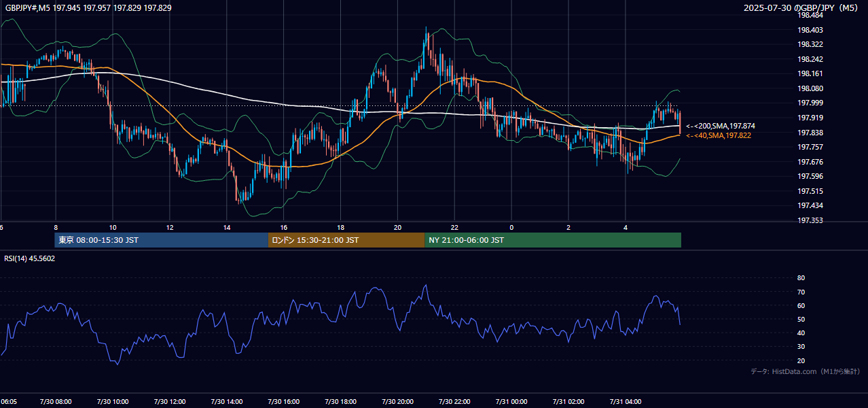Click price axis value 197.515
The image size is (868, 408).
point(810,191)
